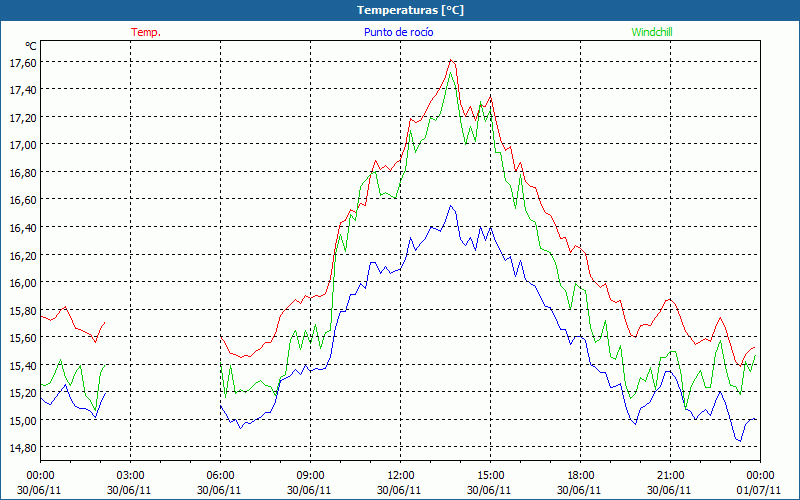This screenshot has width=800, height=500.
Task: Select the red Temp. legend label
Action: 146,32
